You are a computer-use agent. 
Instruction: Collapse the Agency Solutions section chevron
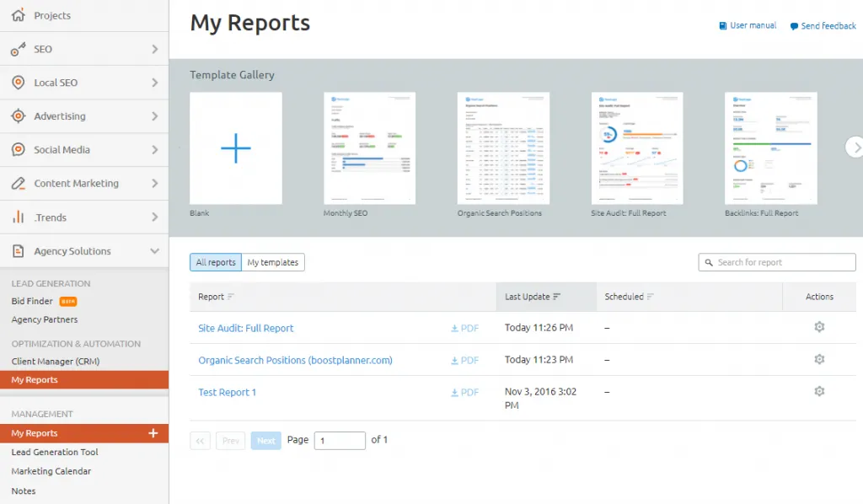tap(155, 251)
